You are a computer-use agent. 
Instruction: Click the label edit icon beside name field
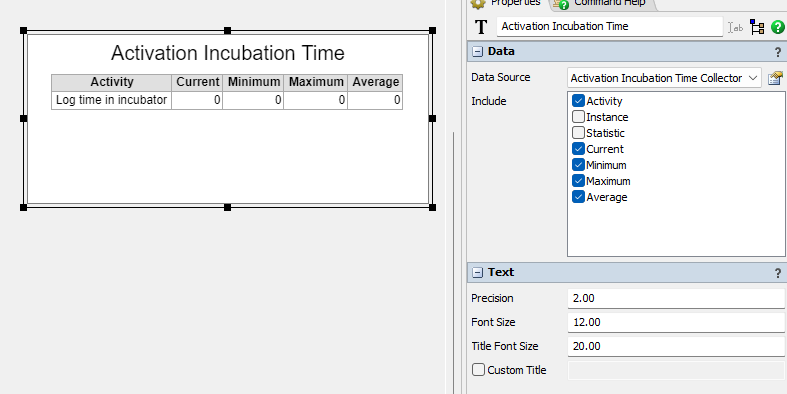pos(735,27)
